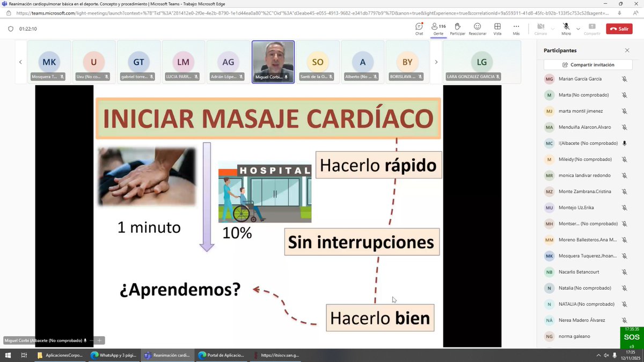The height and width of the screenshot is (362, 644).
Task: Click the Reaccionar emoji icon
Action: click(477, 27)
